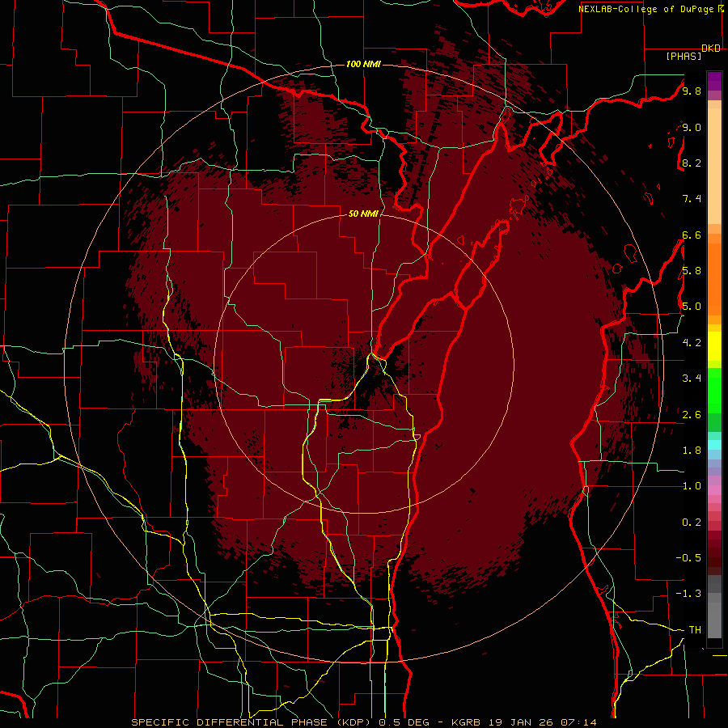The image size is (728, 728).
Task: Click the 100 NMI range ring label
Action: pos(363,64)
